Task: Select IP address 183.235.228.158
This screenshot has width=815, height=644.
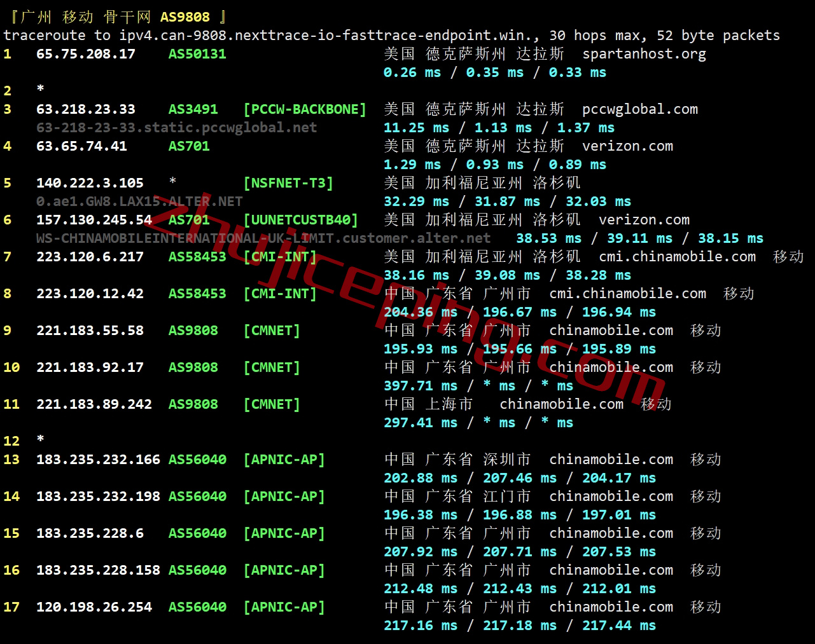Action: pyautogui.click(x=98, y=570)
